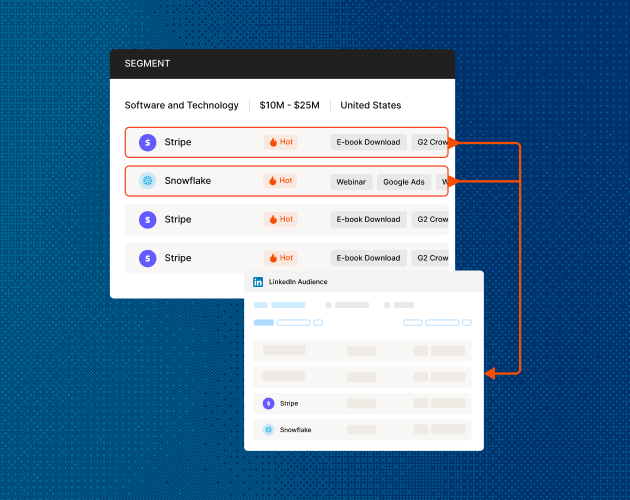Click the SEGMENT panel header
Image resolution: width=630 pixels, height=500 pixels.
(x=282, y=64)
